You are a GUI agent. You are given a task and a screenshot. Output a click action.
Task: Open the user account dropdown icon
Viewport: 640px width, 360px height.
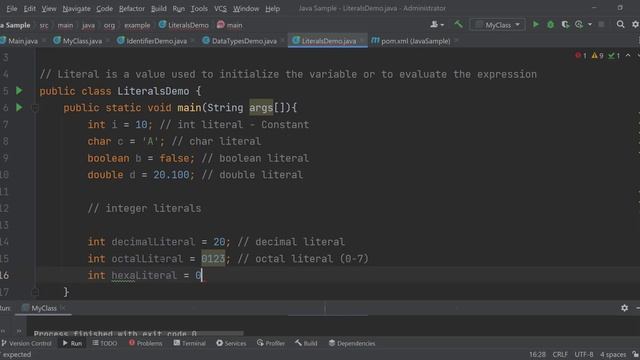coord(437,25)
